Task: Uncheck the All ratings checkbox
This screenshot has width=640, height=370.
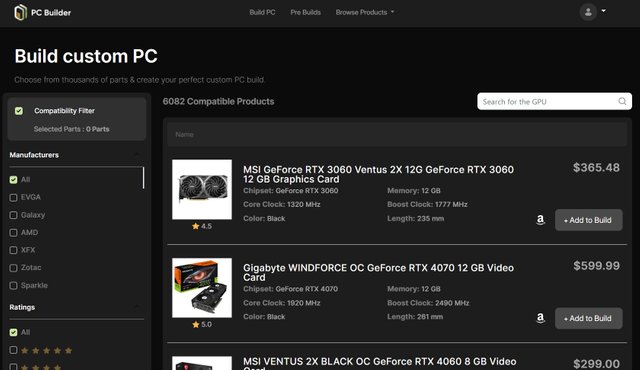Action: (x=13, y=332)
